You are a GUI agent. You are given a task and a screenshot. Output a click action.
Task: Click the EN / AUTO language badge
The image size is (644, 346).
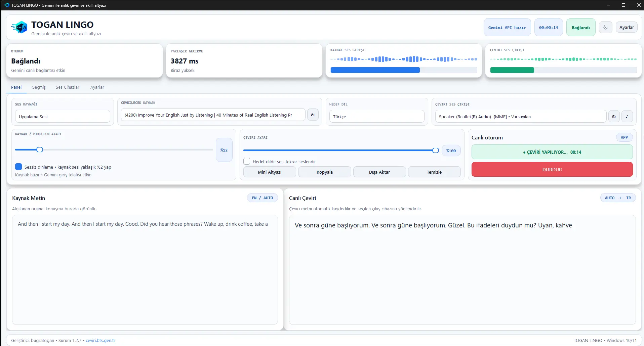click(262, 198)
